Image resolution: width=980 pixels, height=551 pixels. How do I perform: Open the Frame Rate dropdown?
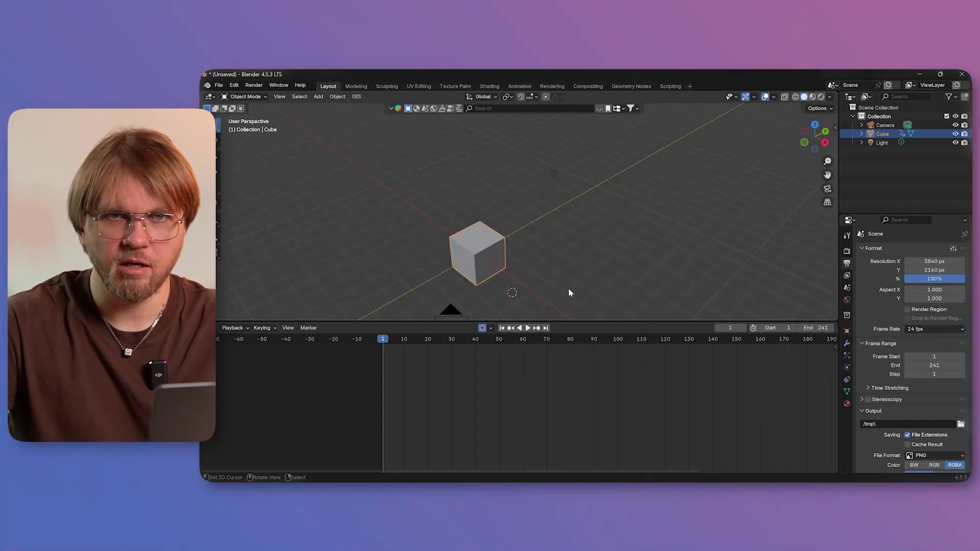pyautogui.click(x=935, y=329)
